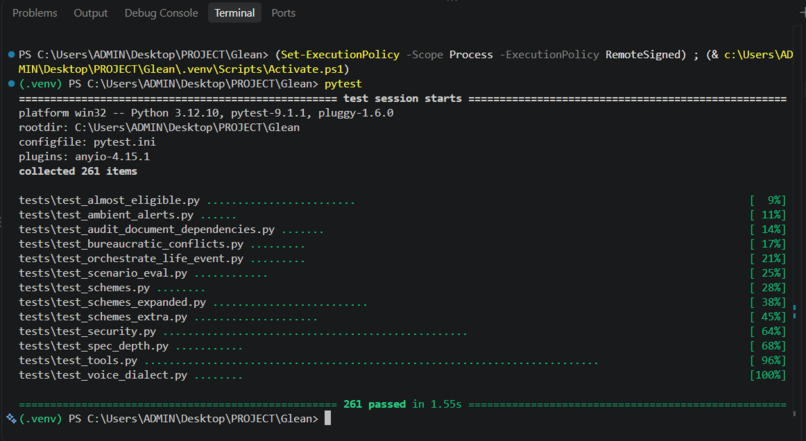Click tests\test_scenario_eval.py
The height and width of the screenshot is (441, 806).
coord(103,273)
